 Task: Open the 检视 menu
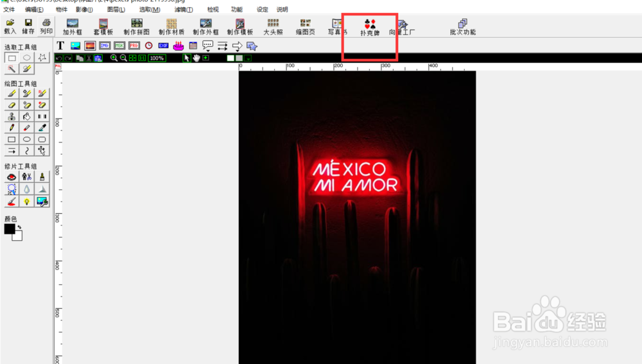pyautogui.click(x=213, y=10)
